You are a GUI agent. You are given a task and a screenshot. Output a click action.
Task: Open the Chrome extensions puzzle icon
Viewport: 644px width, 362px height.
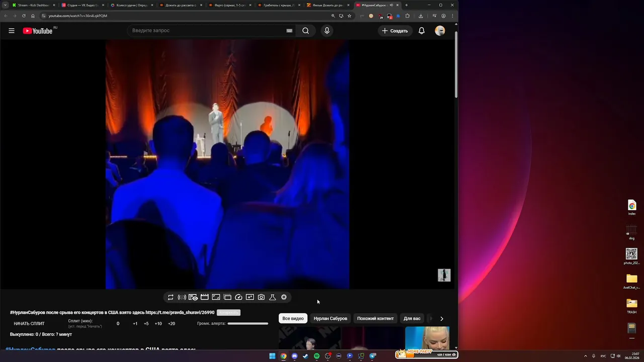click(x=408, y=16)
